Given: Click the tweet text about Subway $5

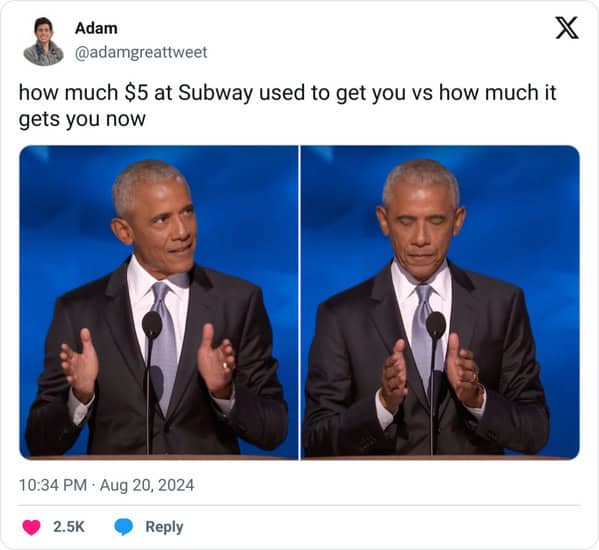Looking at the screenshot, I should pyautogui.click(x=287, y=105).
